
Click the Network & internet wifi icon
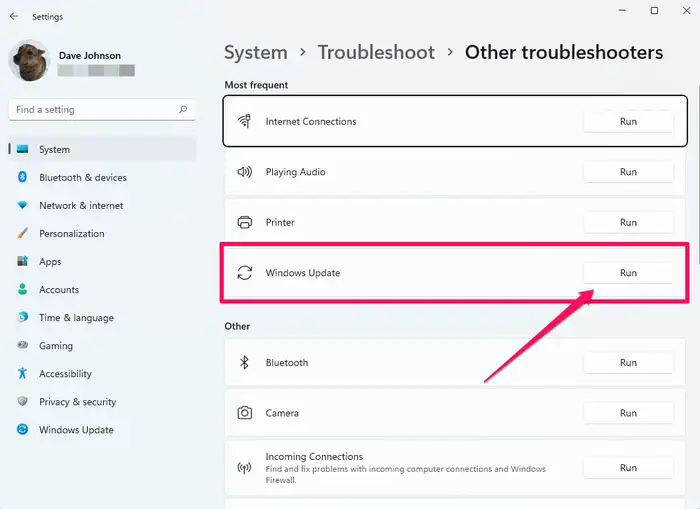coord(22,205)
